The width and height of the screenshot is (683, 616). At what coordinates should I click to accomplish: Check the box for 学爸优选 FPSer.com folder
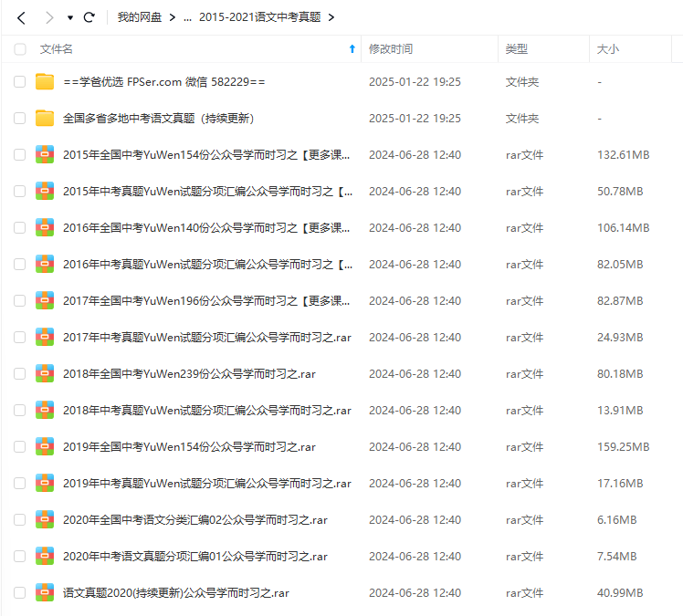[x=19, y=82]
